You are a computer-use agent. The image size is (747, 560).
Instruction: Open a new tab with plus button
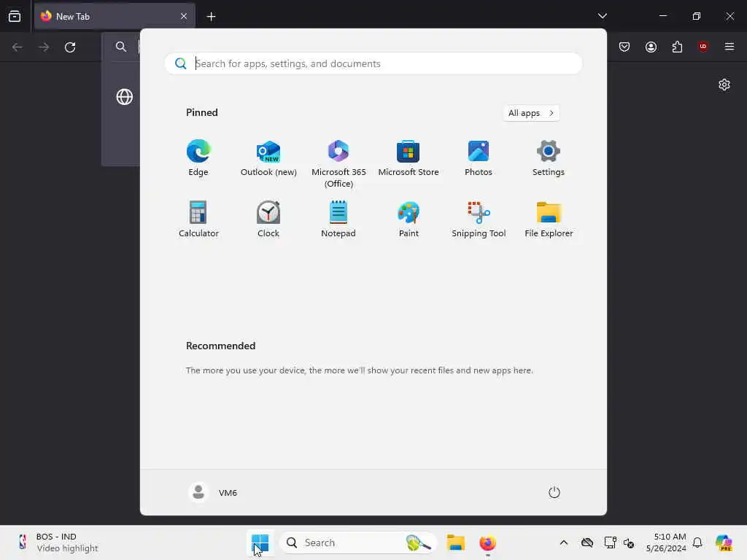point(211,17)
